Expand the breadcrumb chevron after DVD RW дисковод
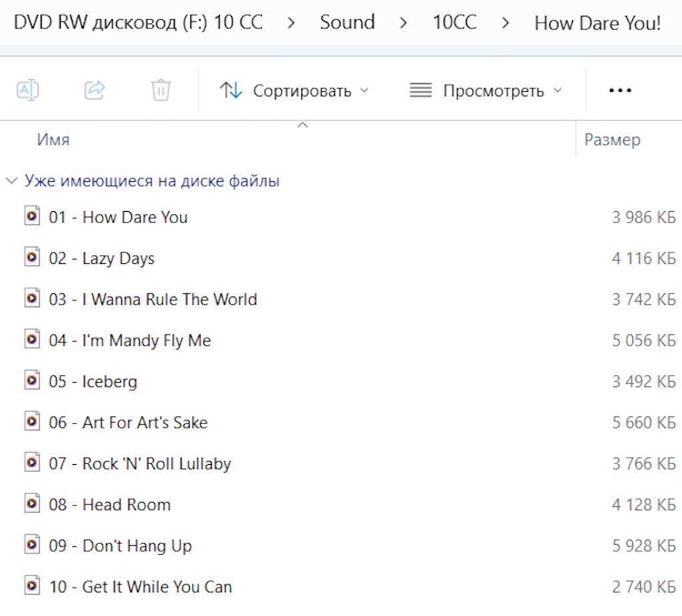The height and width of the screenshot is (616, 682). click(x=292, y=23)
